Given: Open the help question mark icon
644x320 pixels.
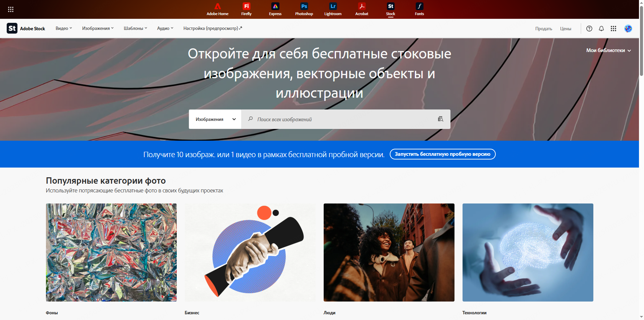Looking at the screenshot, I should pyautogui.click(x=589, y=29).
